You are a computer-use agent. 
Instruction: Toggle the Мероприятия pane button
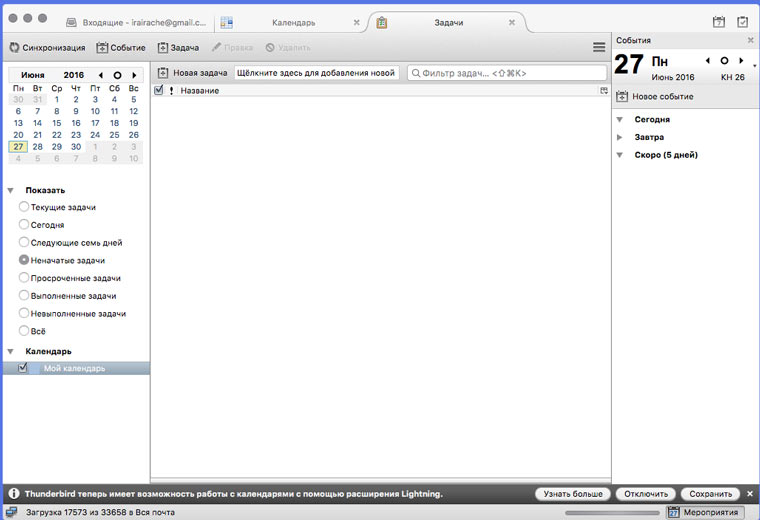[x=705, y=512]
